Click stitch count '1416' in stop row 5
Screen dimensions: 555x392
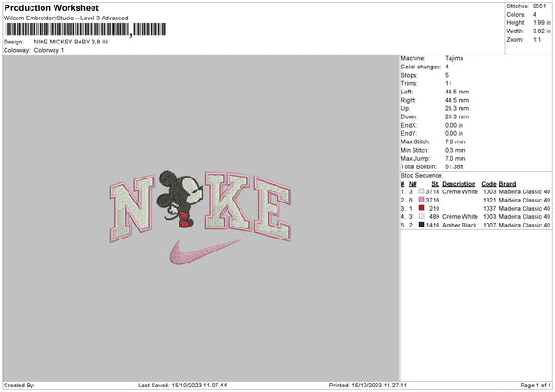point(433,225)
